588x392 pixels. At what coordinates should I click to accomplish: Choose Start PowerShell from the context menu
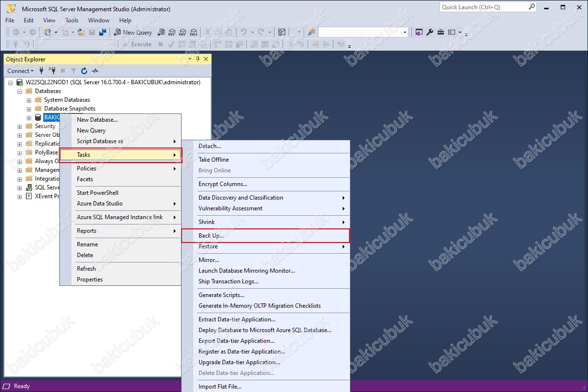[120, 192]
